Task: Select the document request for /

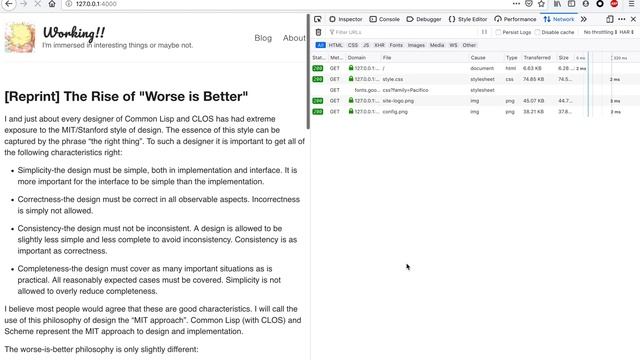Action: click(475, 69)
